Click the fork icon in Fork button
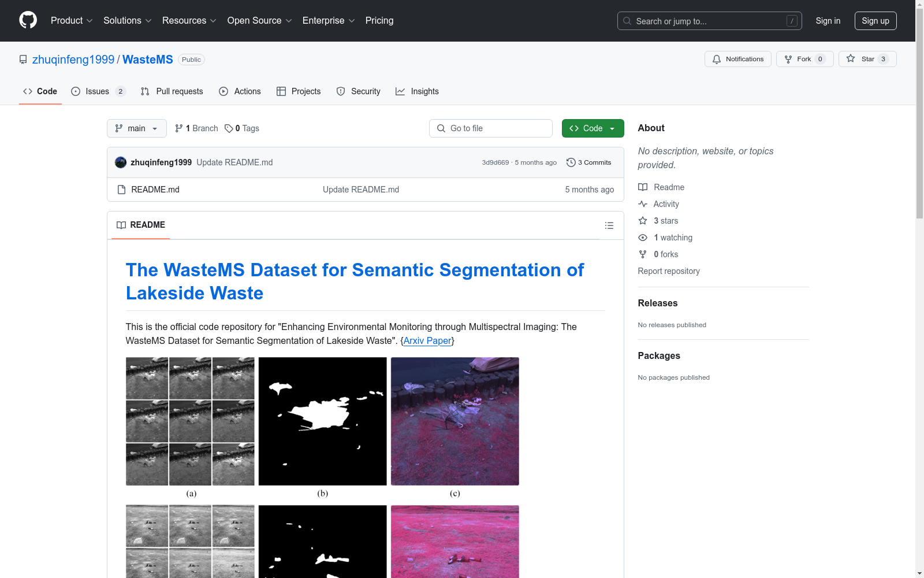Screen dimensions: 924x578 (x=788, y=59)
